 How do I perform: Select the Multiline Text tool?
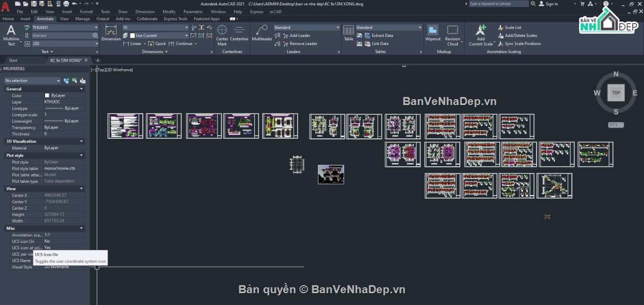coord(11,35)
